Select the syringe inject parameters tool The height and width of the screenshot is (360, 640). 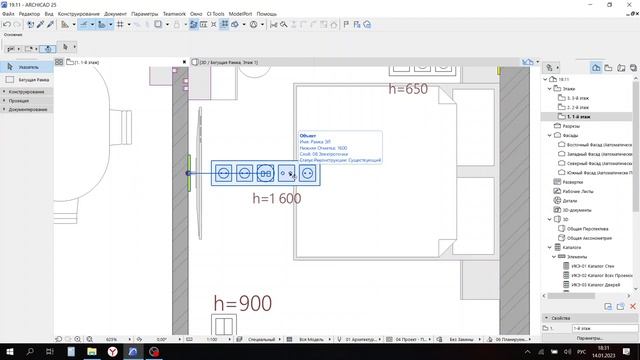tap(51, 24)
